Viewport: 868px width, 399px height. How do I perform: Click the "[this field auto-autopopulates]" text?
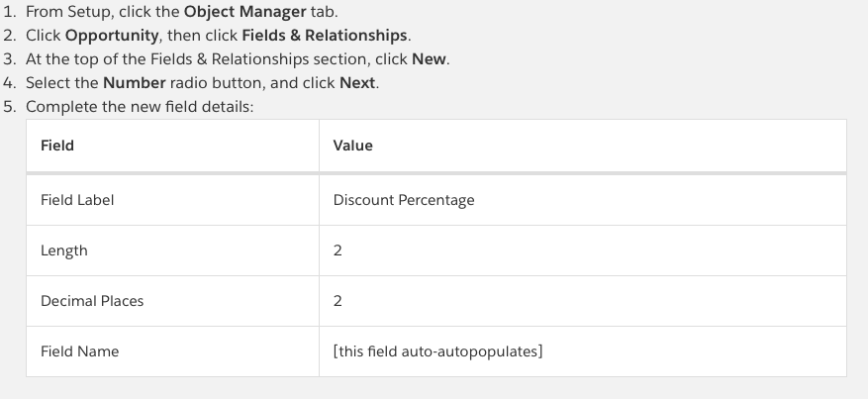[x=437, y=351]
